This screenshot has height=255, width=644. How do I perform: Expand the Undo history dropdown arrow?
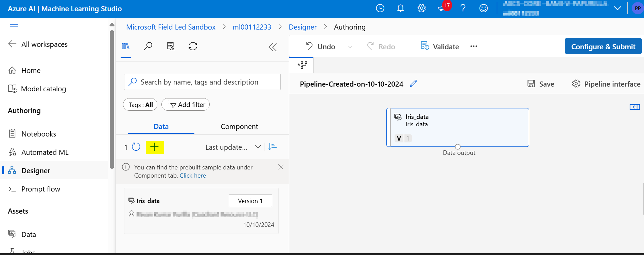[350, 47]
